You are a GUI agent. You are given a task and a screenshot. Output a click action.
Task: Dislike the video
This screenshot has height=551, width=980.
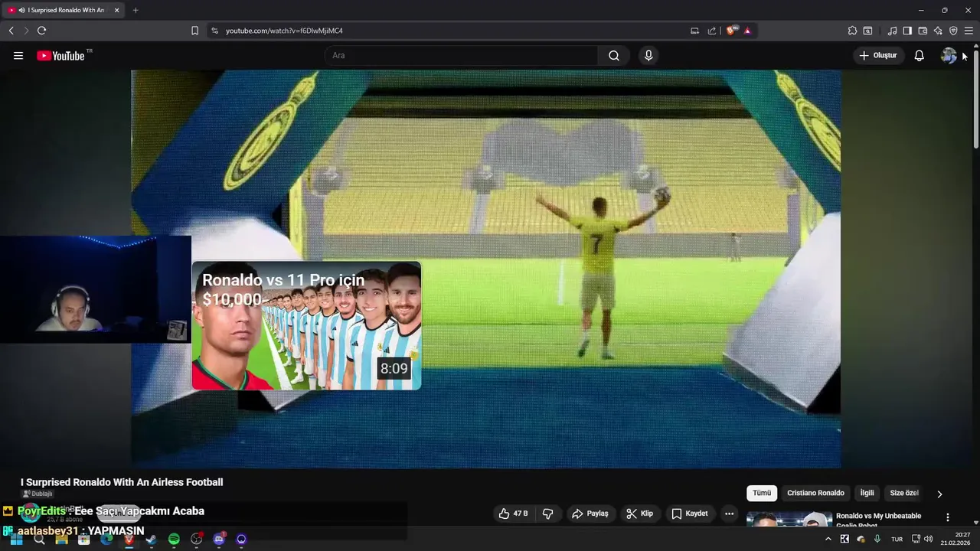[x=547, y=514]
